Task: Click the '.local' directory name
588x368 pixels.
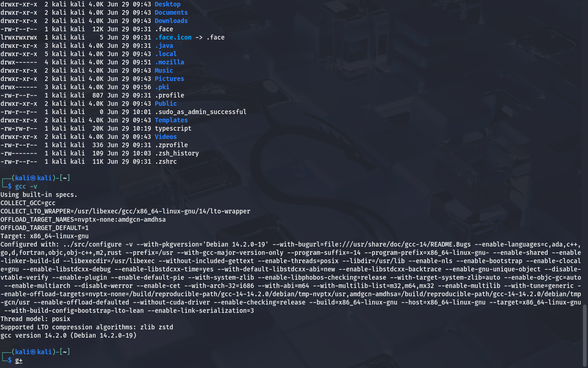Action: pos(166,54)
